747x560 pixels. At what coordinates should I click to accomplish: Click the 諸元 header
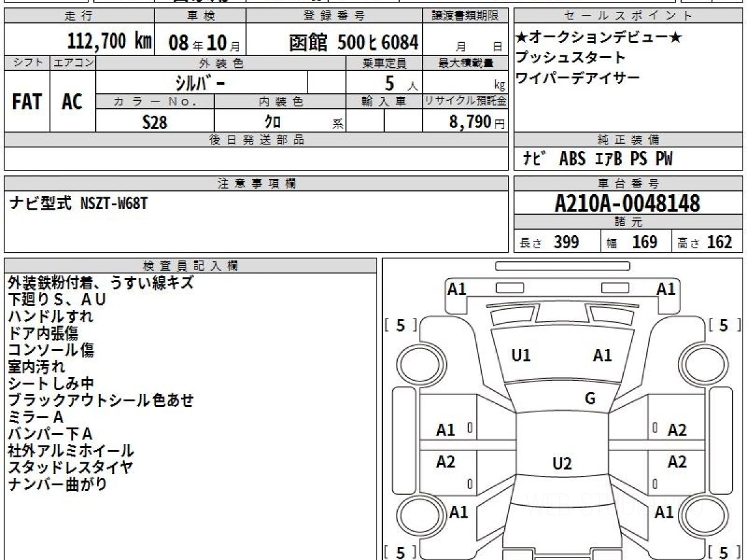pyautogui.click(x=629, y=222)
